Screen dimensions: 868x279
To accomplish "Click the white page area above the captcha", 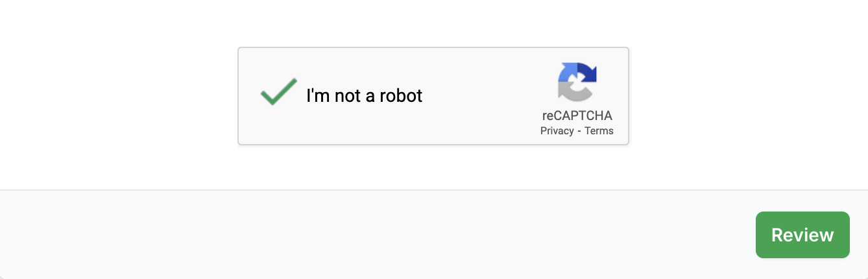I will click(x=433, y=23).
